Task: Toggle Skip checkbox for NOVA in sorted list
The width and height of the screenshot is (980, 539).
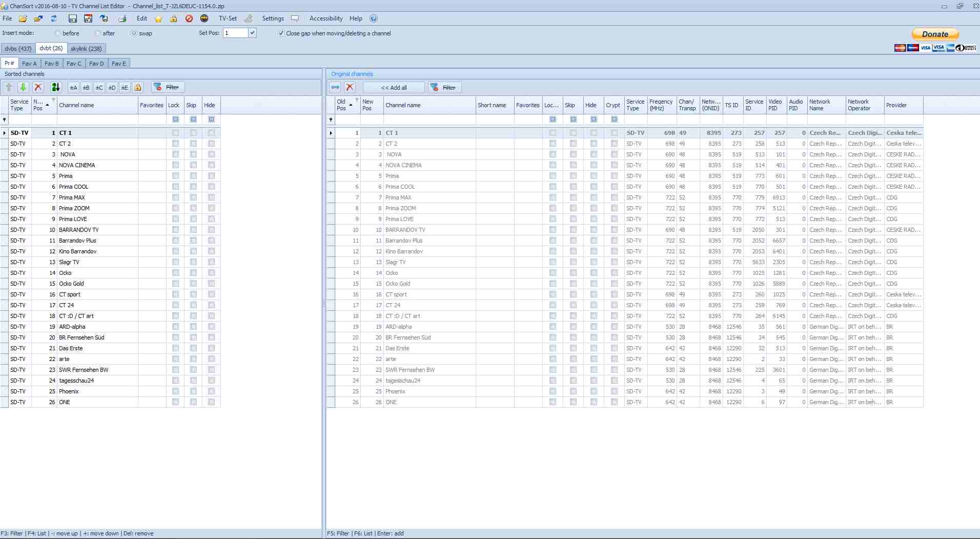Action: (193, 154)
